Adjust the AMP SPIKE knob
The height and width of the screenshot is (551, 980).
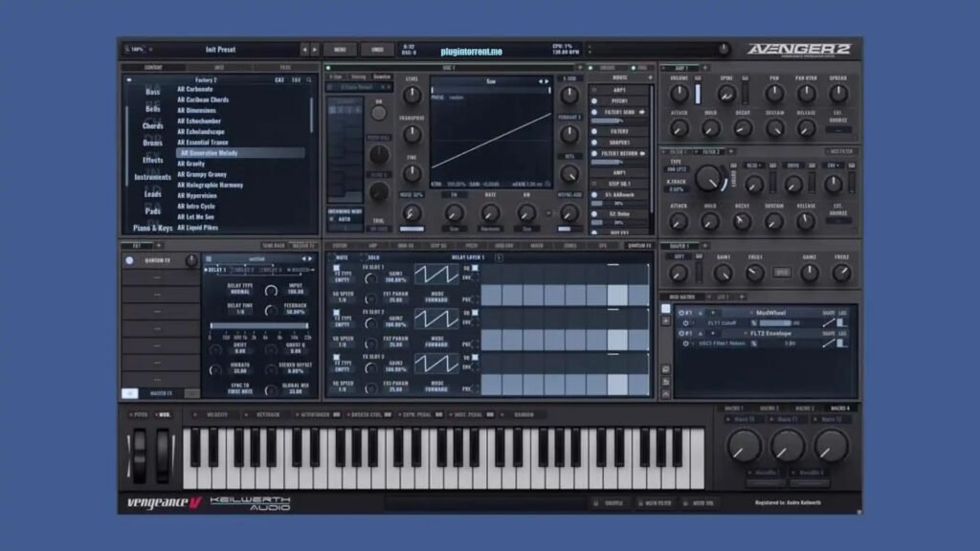(x=725, y=95)
